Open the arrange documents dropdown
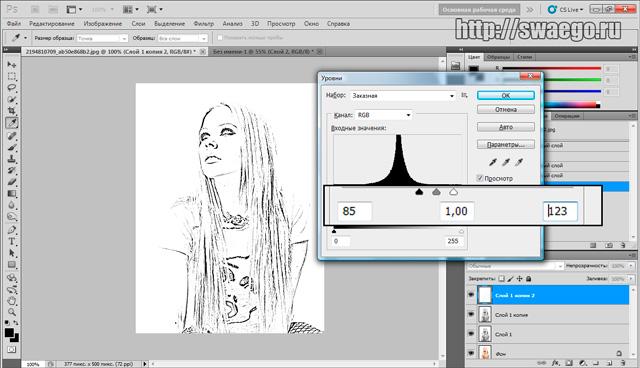The image size is (640, 368). click(131, 9)
